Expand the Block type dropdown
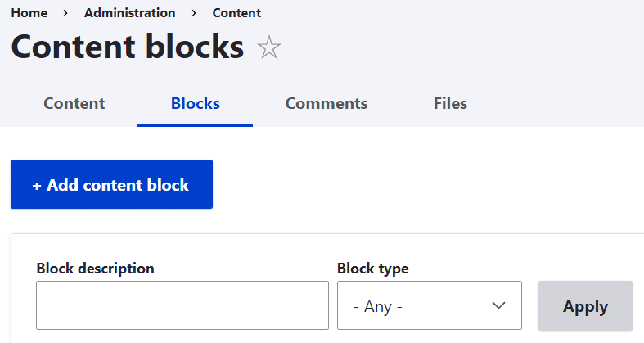This screenshot has height=343, width=644. [x=429, y=305]
